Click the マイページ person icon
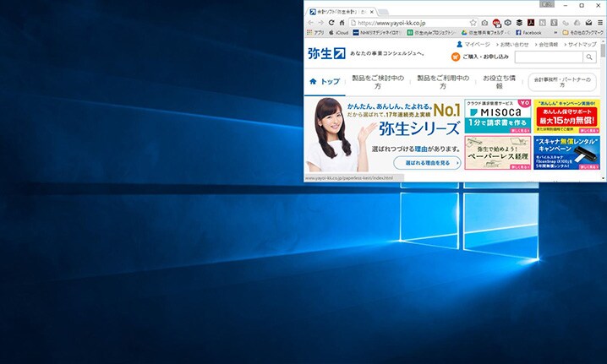The image size is (607, 364). click(x=459, y=44)
